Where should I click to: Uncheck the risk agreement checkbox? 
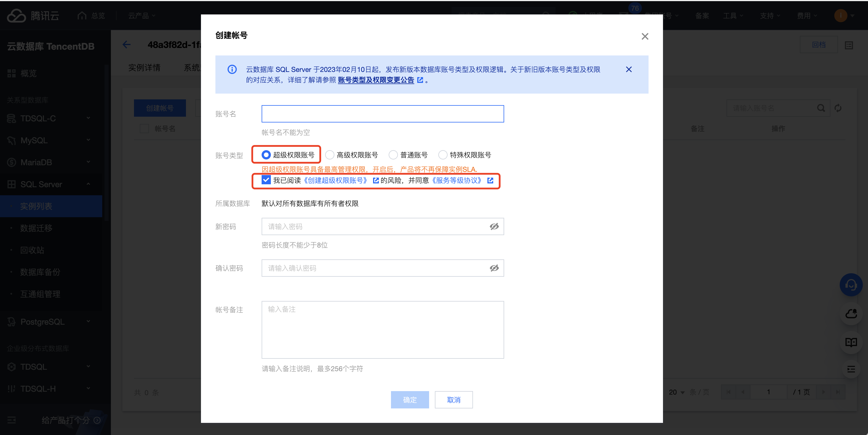266,180
